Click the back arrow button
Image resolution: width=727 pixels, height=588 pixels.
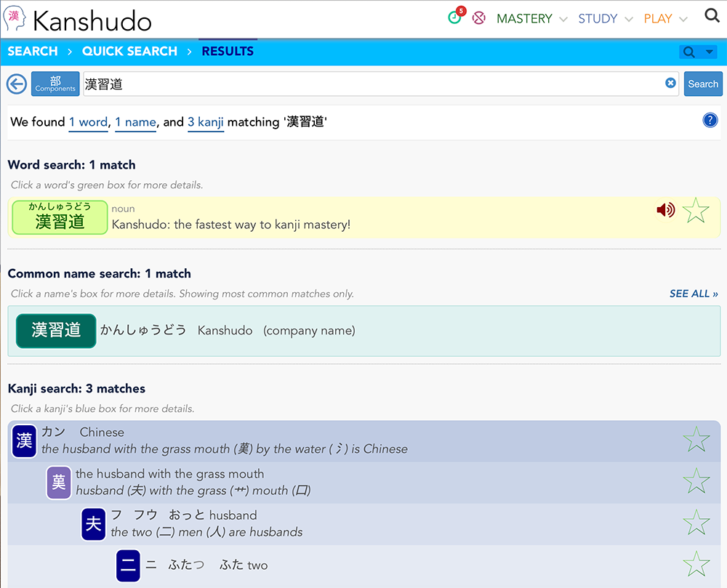click(17, 84)
